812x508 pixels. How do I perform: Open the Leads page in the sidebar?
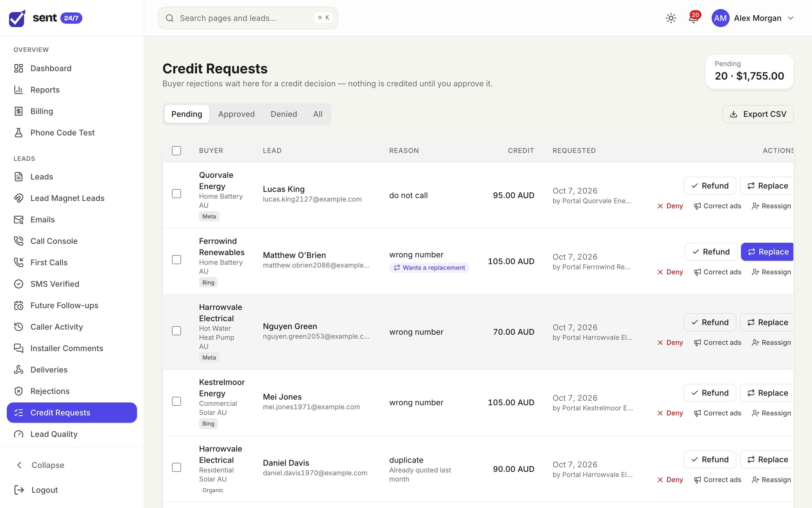pyautogui.click(x=72, y=177)
